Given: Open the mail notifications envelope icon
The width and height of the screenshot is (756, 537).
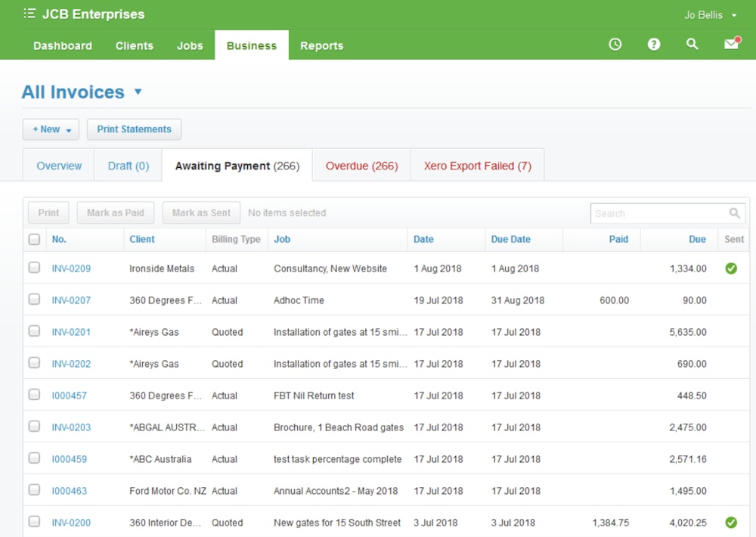Looking at the screenshot, I should click(731, 45).
